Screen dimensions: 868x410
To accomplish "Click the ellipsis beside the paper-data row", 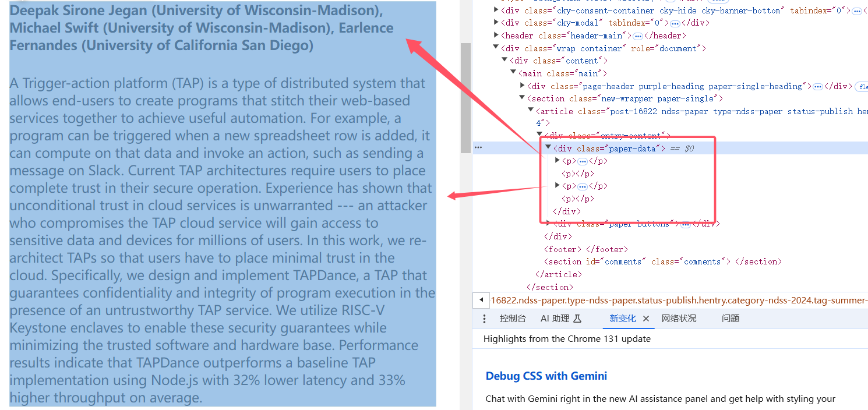I will 478,147.
